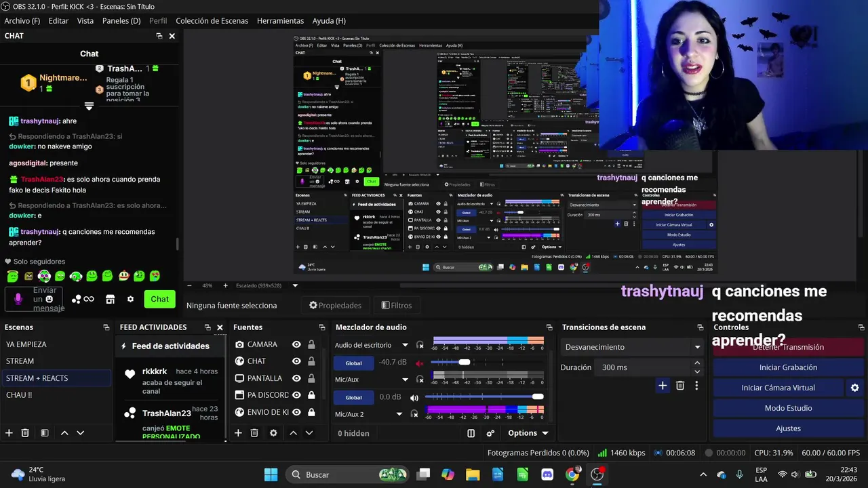Open Audio del escritorio options arrow
The height and width of the screenshot is (488, 868).
coord(405,345)
